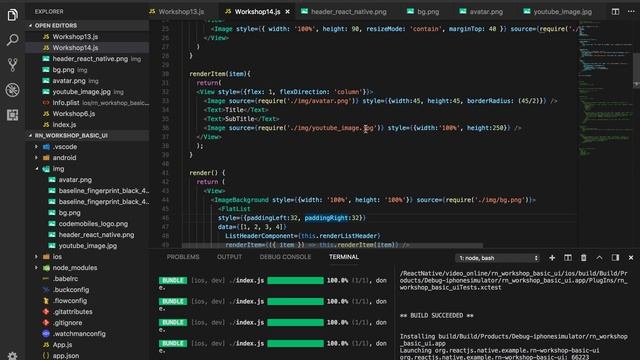Image resolution: width=640 pixels, height=360 pixels.
Task: Place cursor on renderItem(item) function line
Action: 220,74
